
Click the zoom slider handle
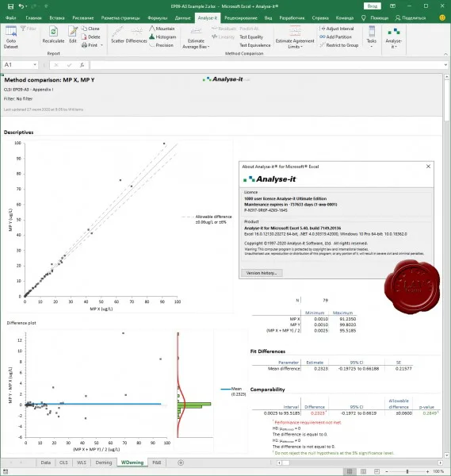tap(407, 471)
